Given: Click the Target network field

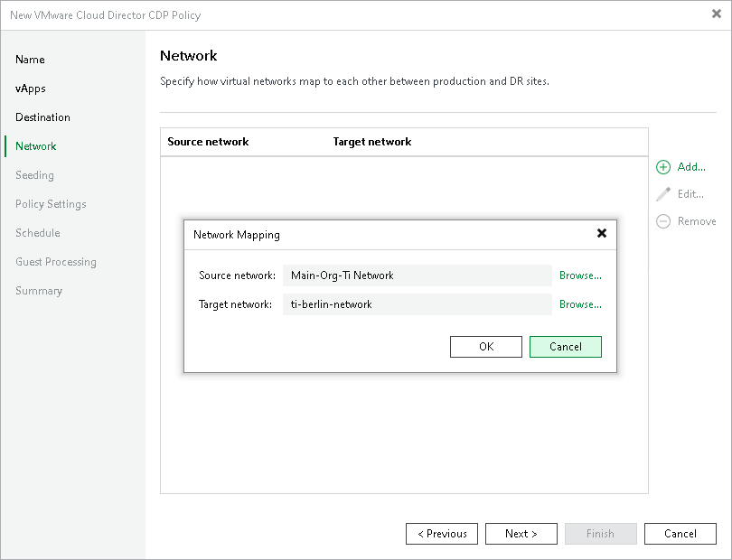Looking at the screenshot, I should (x=418, y=304).
